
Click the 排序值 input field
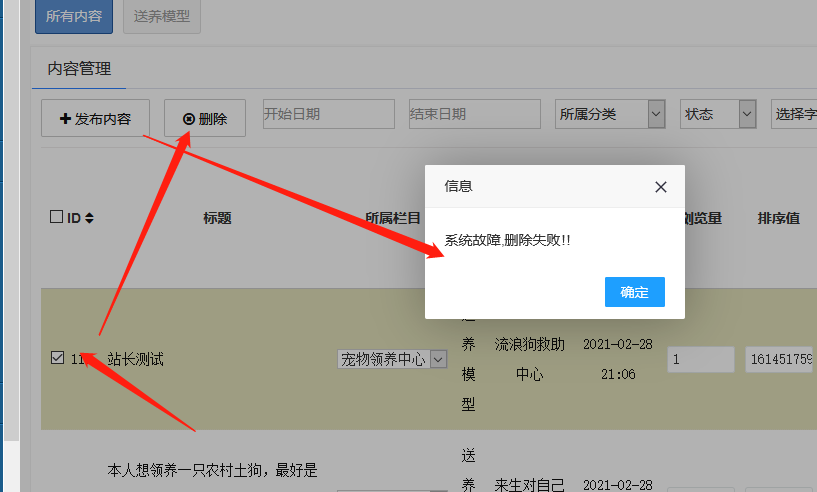[x=779, y=359]
